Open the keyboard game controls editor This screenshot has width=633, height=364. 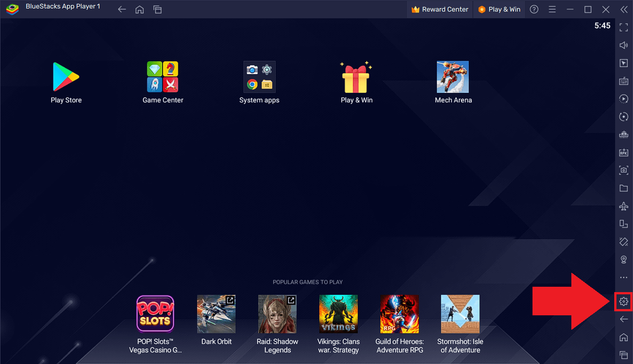(x=624, y=81)
